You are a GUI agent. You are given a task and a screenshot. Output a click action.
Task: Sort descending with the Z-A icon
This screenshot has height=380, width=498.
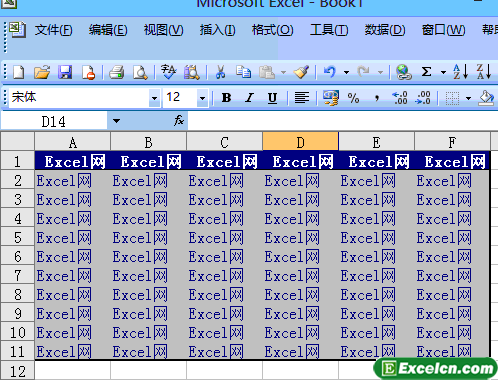point(484,72)
